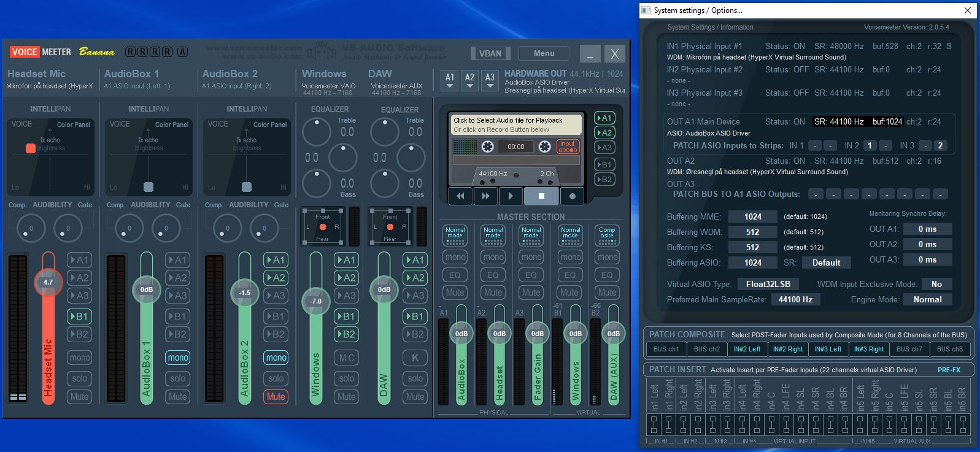This screenshot has height=452, width=980.
Task: Click the Headset Mic Gate knob
Action: click(x=68, y=229)
